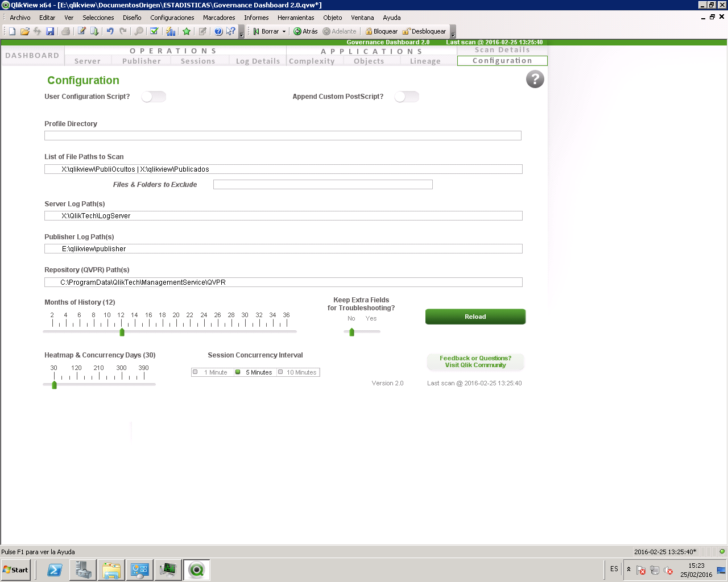Toggle the User Configuration Script switch
The width and height of the screenshot is (728, 582).
154,97
